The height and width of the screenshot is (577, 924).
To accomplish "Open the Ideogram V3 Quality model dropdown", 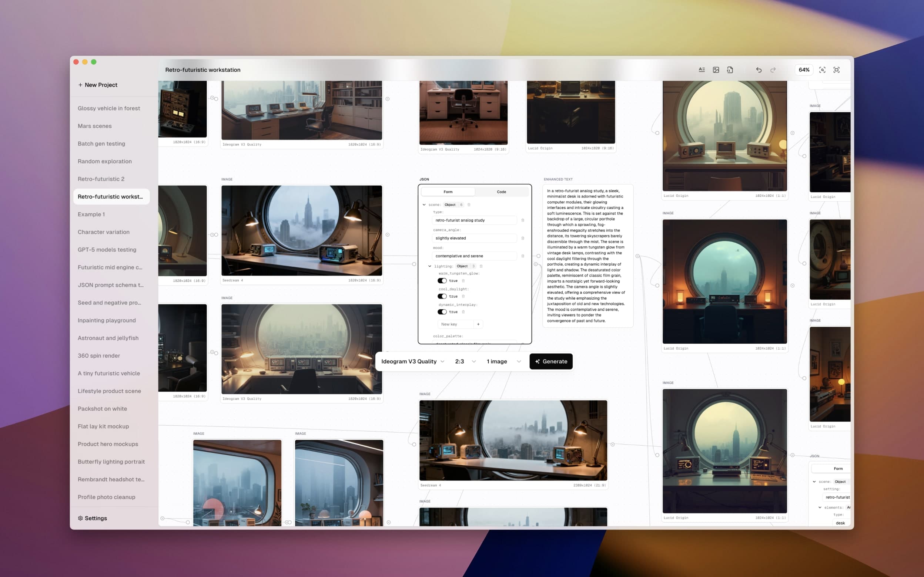I will click(x=413, y=361).
